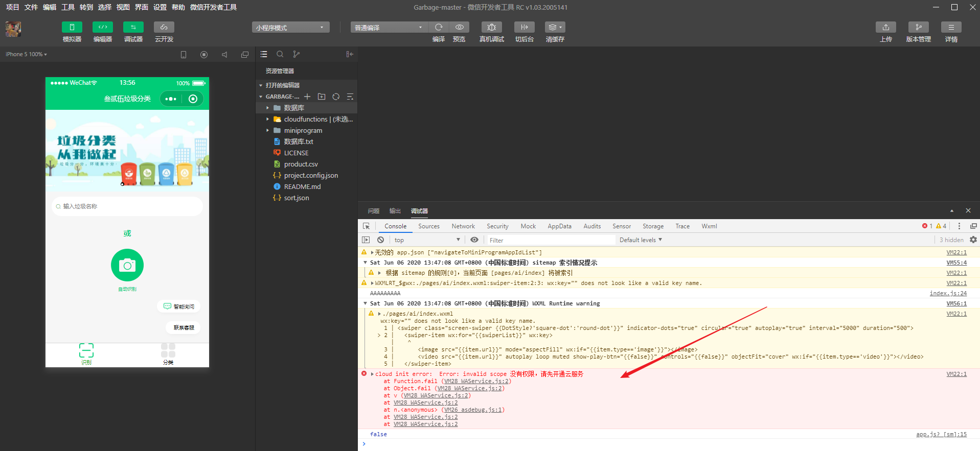Open version management (版本管理)
The image size is (980, 451).
coord(919,27)
